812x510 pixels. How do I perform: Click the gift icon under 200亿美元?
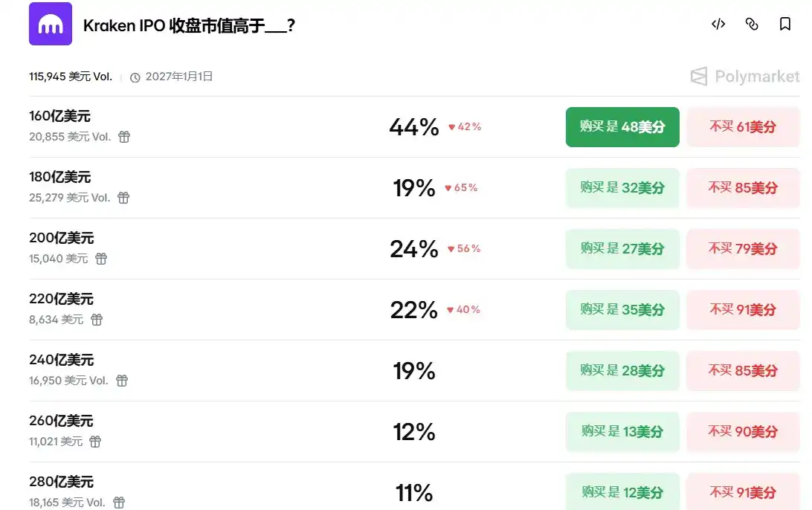[x=101, y=259]
